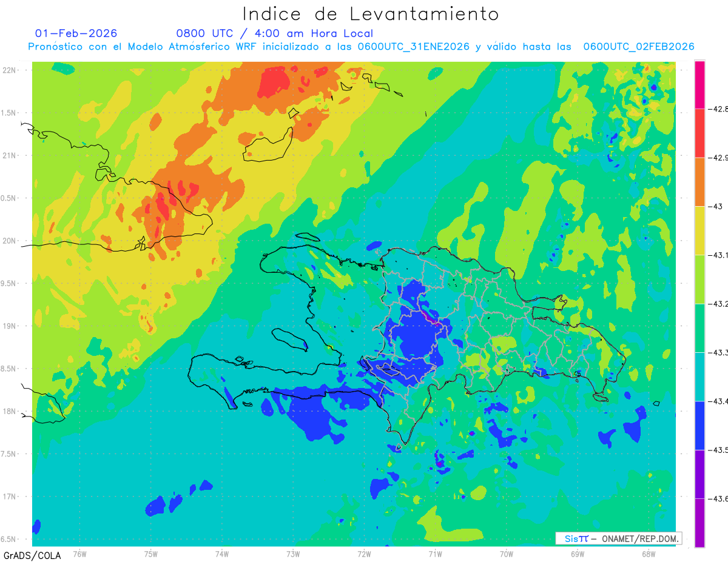
Task: Click the longitude label "75W"
Action: click(x=151, y=553)
